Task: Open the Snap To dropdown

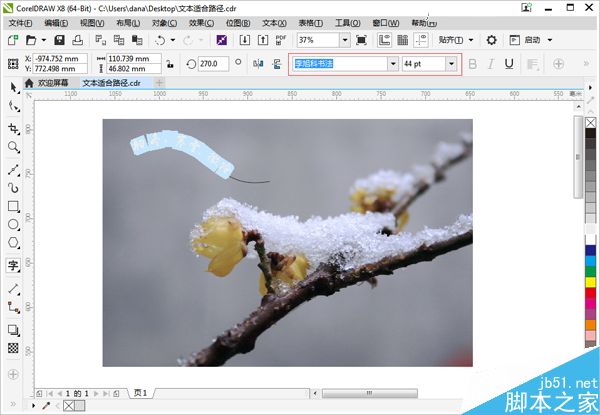Action: [456, 40]
